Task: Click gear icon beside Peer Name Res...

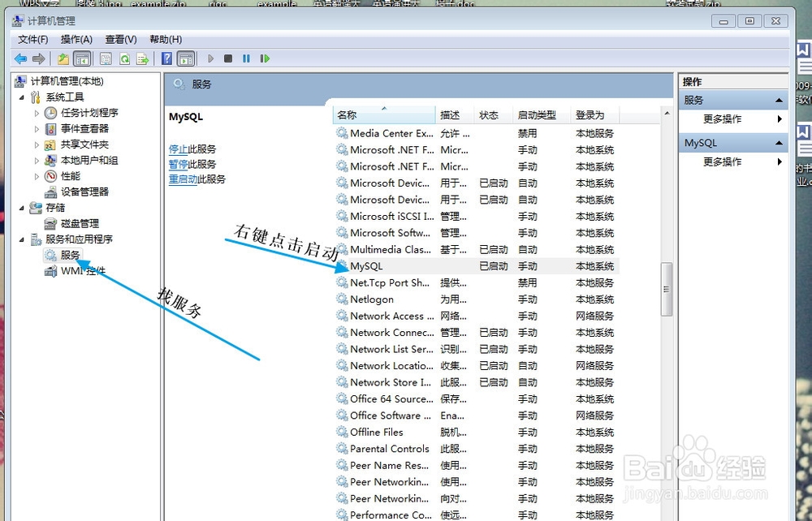Action: tap(342, 465)
